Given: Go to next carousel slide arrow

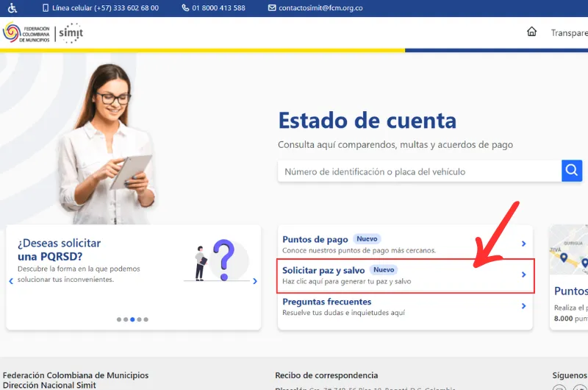Looking at the screenshot, I should click(x=255, y=281).
